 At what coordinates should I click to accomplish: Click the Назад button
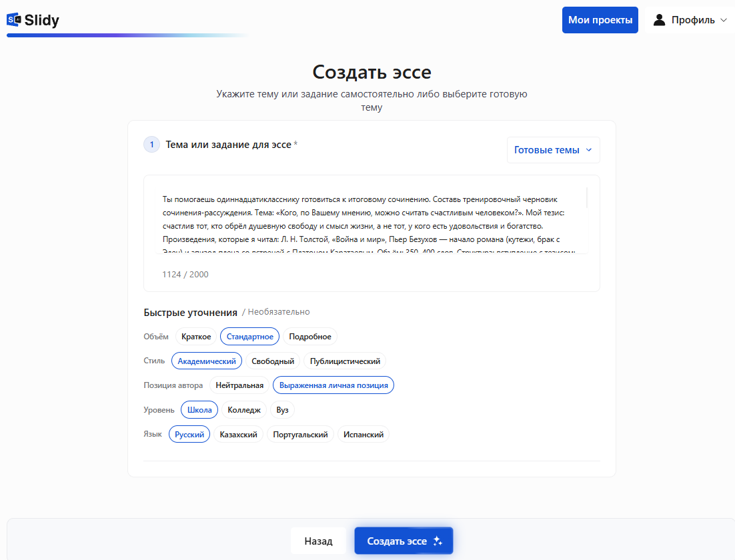318,541
